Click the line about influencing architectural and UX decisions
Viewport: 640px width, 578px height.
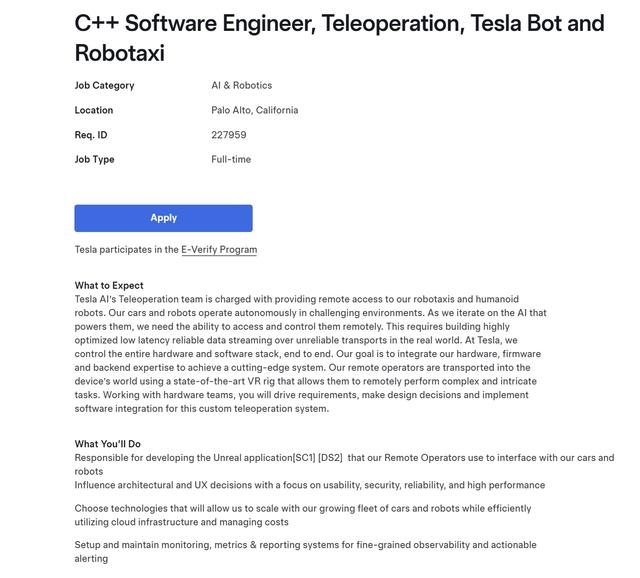[x=310, y=485]
